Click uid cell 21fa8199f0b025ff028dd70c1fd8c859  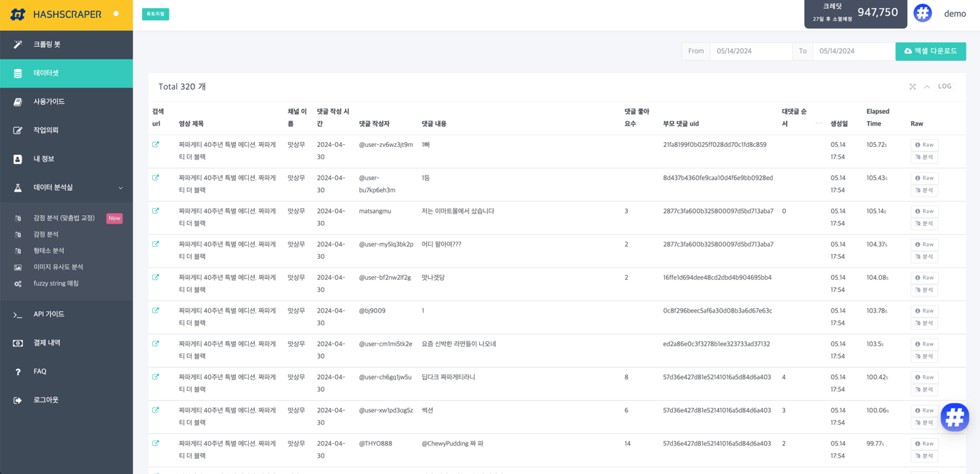715,145
